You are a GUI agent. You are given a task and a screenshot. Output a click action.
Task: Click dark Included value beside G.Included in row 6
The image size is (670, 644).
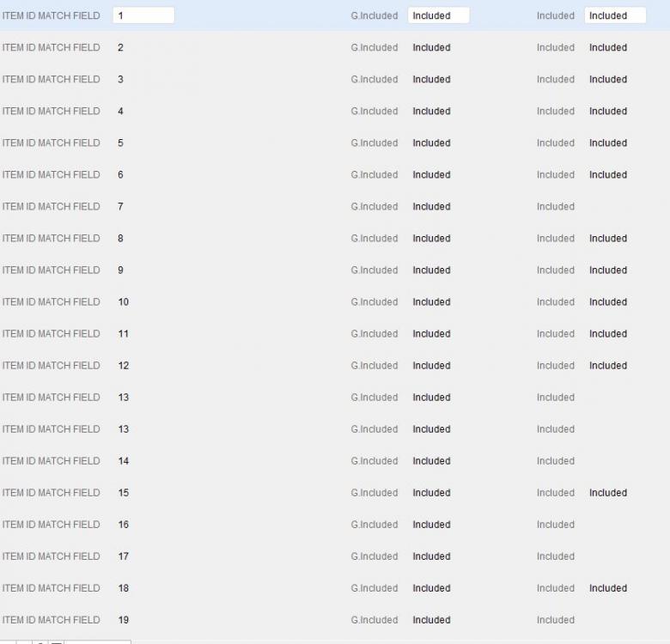[431, 174]
